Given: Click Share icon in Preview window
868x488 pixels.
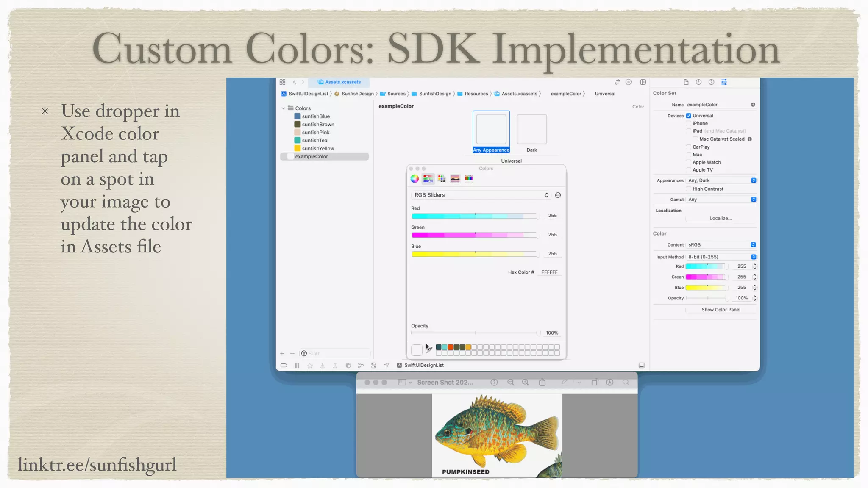Looking at the screenshot, I should coord(542,382).
